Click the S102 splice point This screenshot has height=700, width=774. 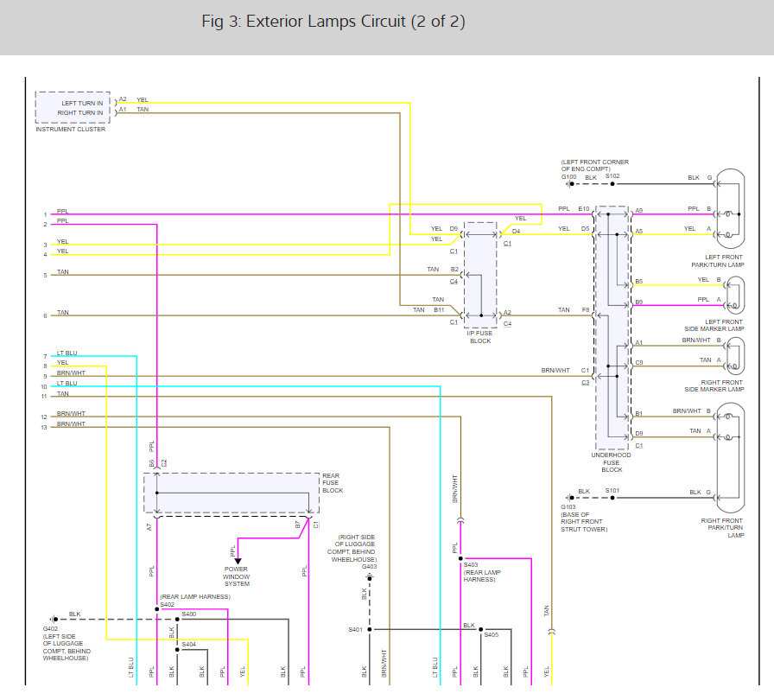612,185
